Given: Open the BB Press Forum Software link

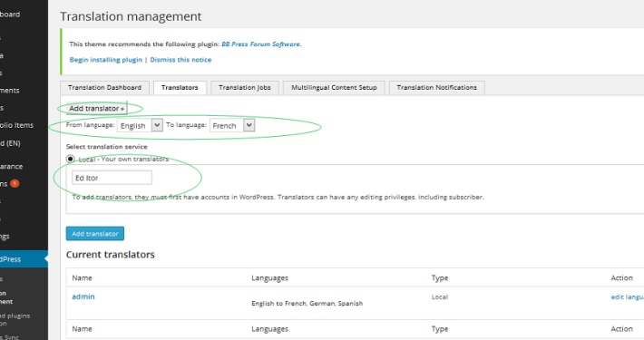Looking at the screenshot, I should tap(261, 44).
